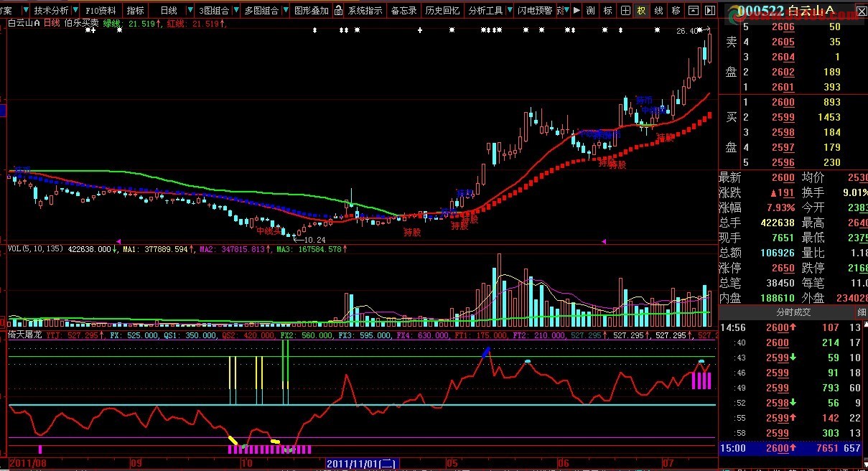Toggle the highlighted 权 adjustment button
868x471 pixels.
(641, 11)
